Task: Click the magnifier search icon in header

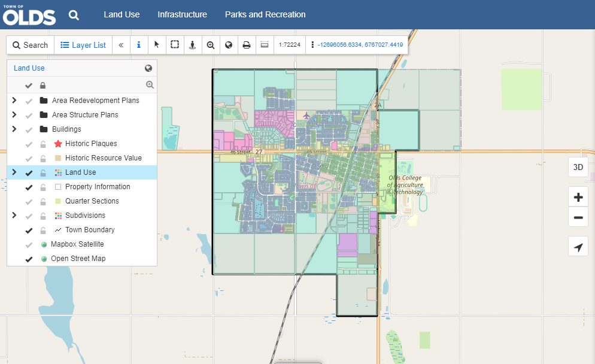Action: 74,15
